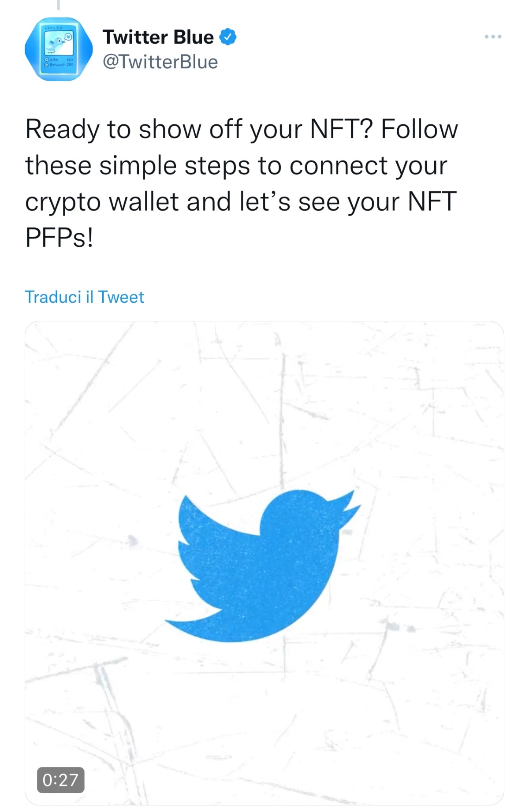Tap the 0:27 video duration badge
529x812 pixels.
(60, 780)
